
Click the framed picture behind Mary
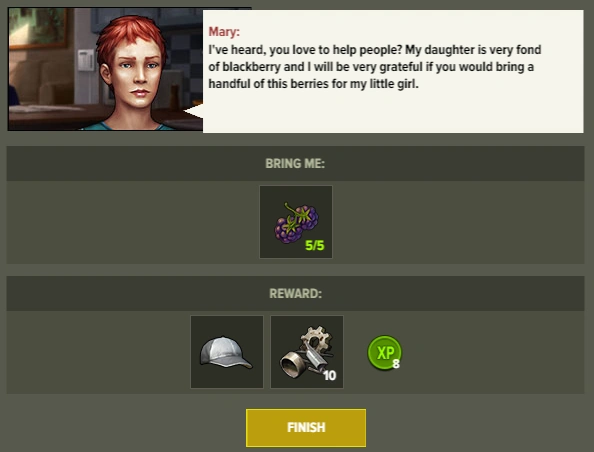(38, 28)
